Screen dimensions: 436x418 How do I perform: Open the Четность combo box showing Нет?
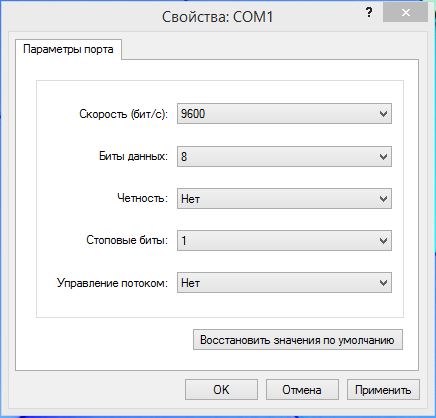[x=284, y=199]
